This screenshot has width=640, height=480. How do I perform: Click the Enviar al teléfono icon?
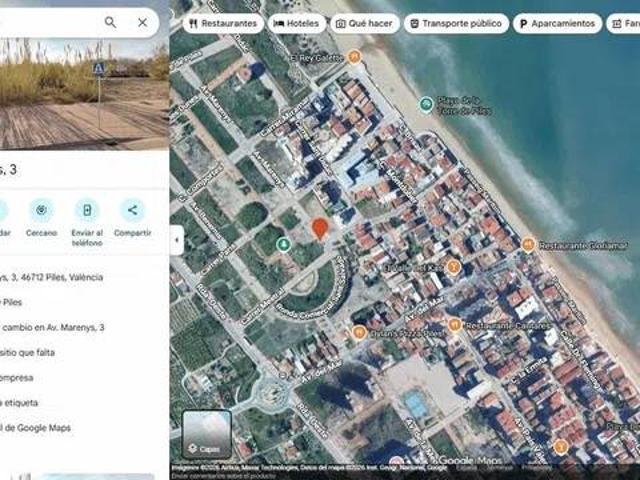pyautogui.click(x=87, y=210)
